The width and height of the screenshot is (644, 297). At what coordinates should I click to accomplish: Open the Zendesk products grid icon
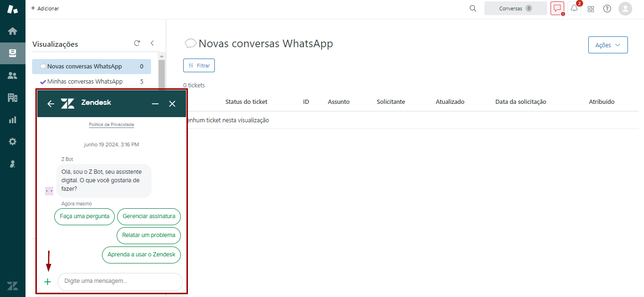(x=591, y=8)
